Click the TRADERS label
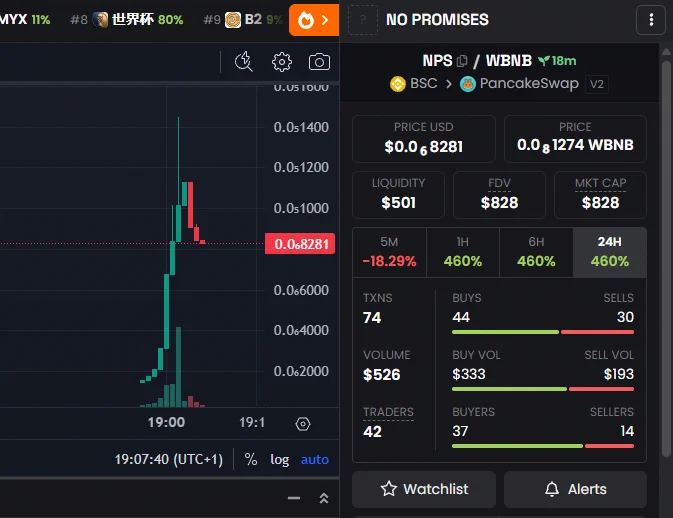This screenshot has height=518, width=673. tap(388, 412)
